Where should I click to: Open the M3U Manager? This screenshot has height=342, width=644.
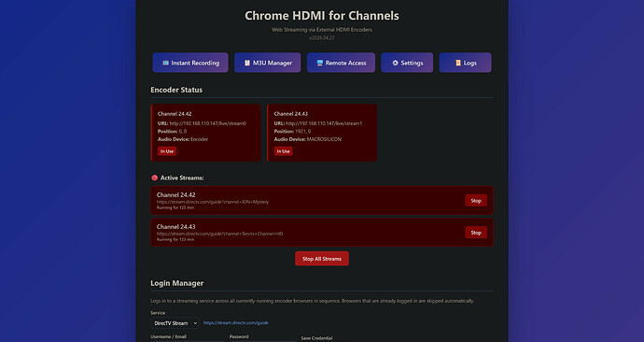point(267,63)
